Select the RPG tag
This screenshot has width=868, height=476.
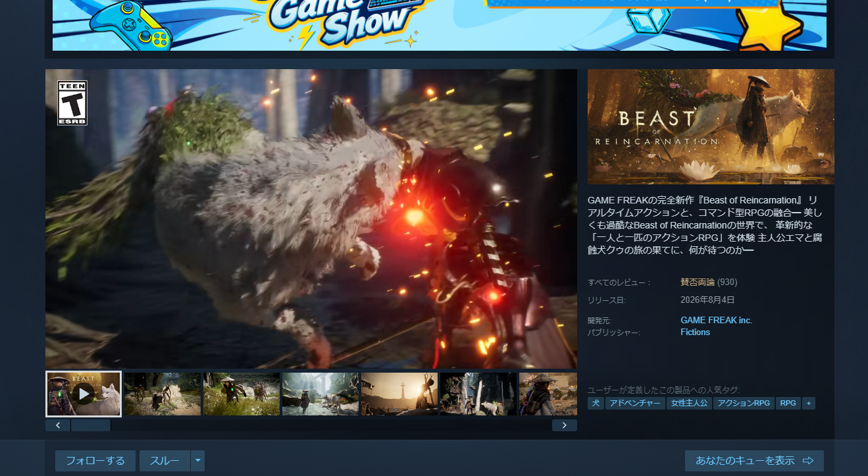(x=788, y=403)
